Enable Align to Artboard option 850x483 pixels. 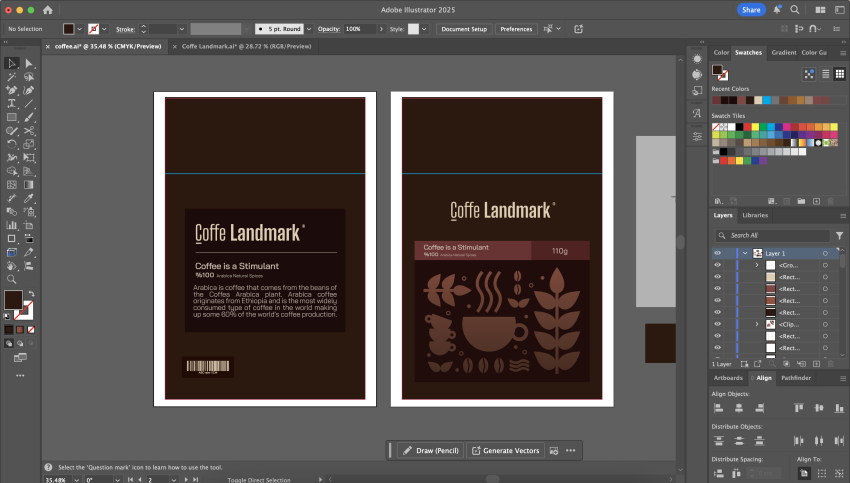pos(806,472)
